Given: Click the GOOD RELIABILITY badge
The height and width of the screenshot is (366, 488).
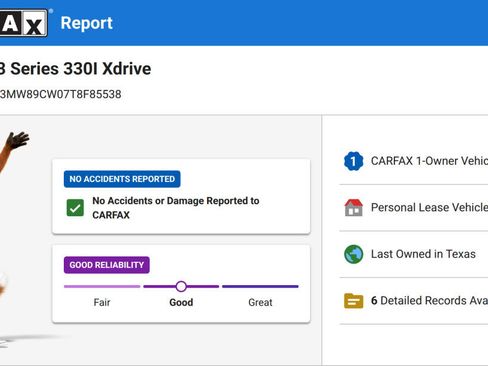Looking at the screenshot, I should click(107, 265).
